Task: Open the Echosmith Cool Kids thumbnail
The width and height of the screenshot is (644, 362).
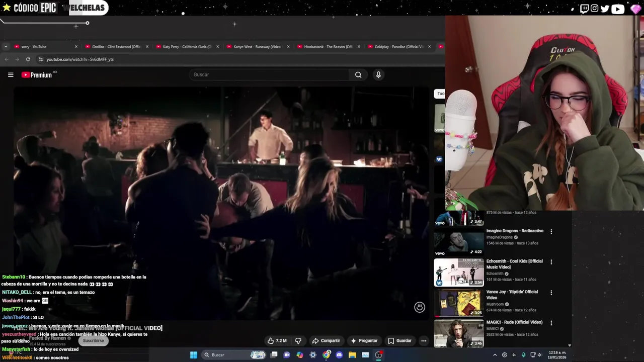Action: [459, 273]
